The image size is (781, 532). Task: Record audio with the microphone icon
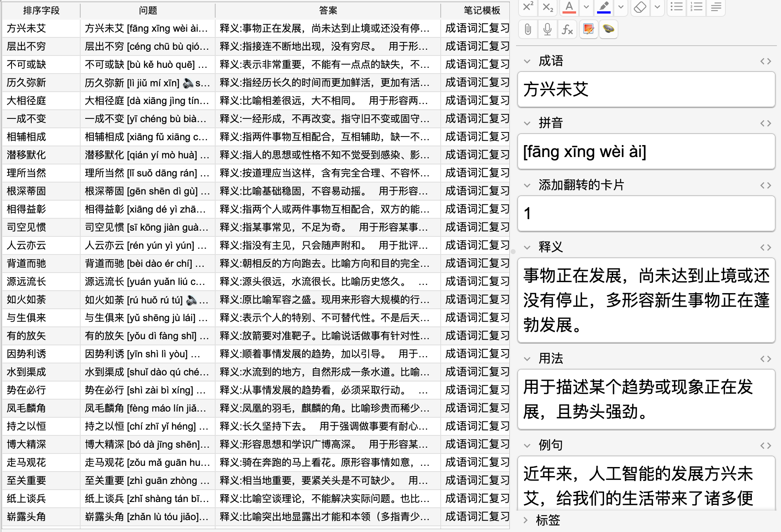coord(548,29)
